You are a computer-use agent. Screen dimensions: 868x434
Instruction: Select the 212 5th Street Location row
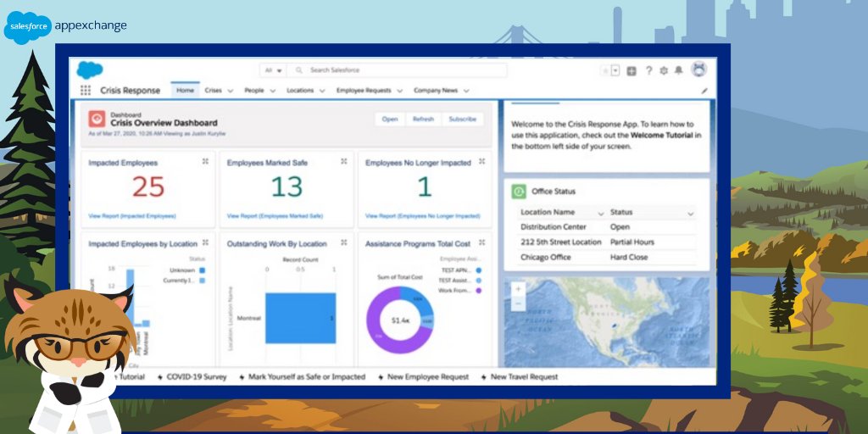607,242
